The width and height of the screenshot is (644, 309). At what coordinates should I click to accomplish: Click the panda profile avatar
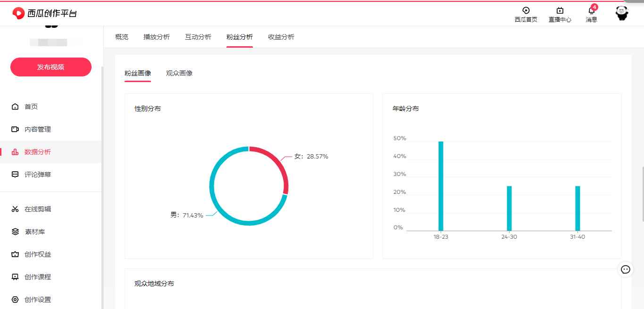pos(622,13)
